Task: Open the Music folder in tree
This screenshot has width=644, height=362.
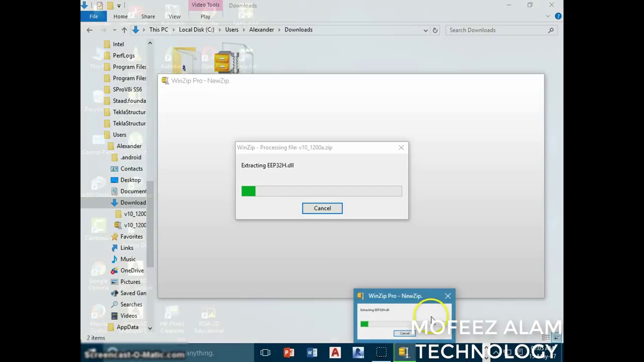Action: (128, 259)
